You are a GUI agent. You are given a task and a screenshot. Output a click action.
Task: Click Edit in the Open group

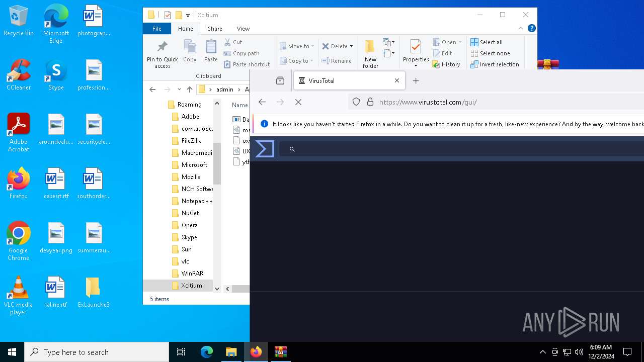(x=443, y=53)
